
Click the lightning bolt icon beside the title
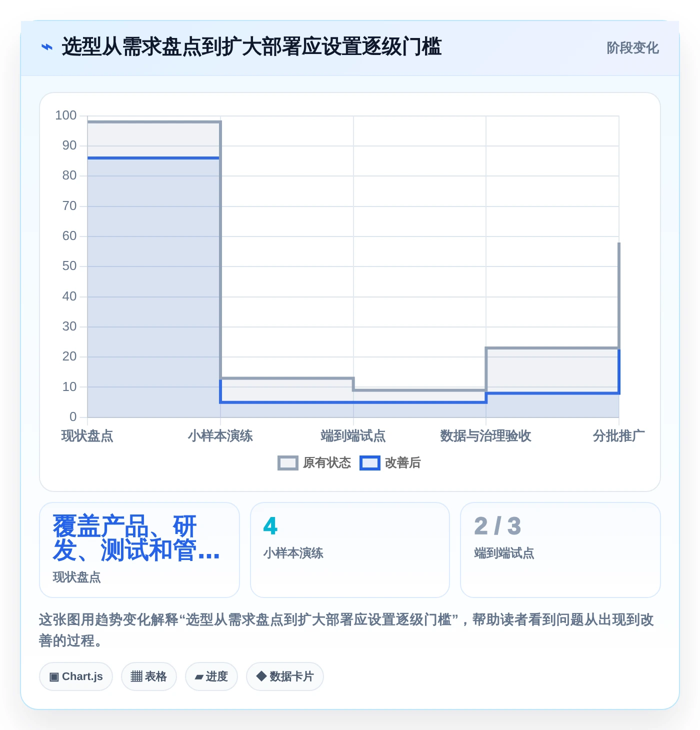coord(46,47)
